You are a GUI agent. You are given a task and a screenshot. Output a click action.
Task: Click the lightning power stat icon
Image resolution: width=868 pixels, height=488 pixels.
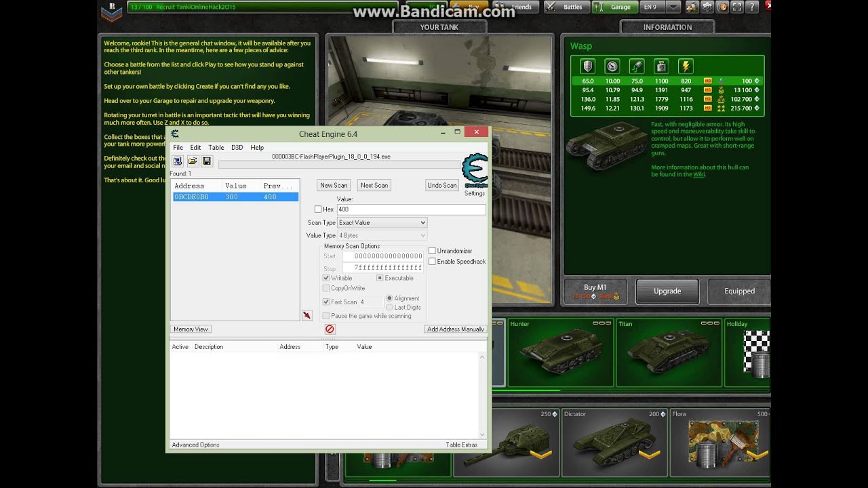click(686, 66)
